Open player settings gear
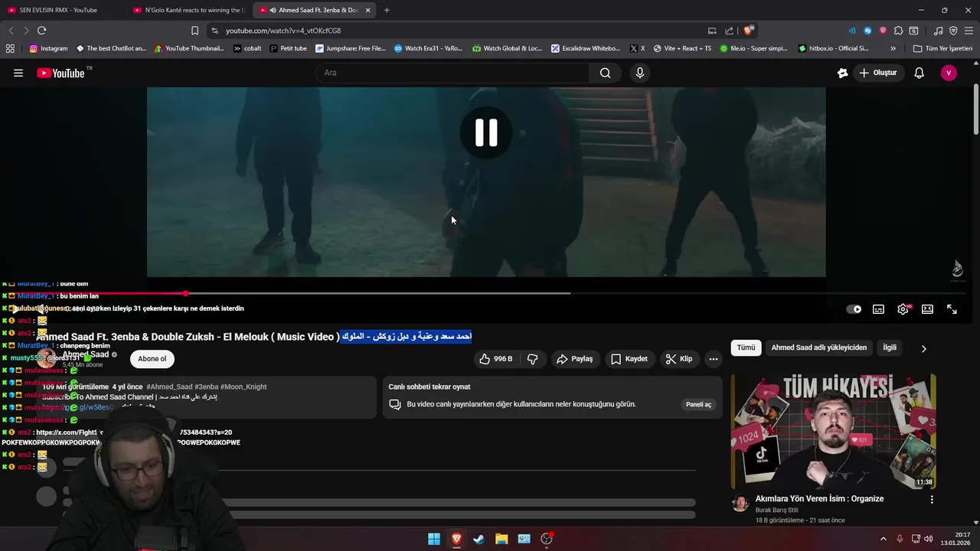Viewport: 980px width, 551px height. (903, 309)
